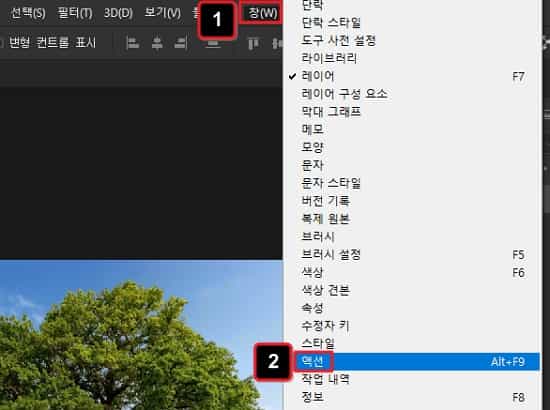Click the align horizontal centers icon
This screenshot has height=410, width=550.
(157, 43)
